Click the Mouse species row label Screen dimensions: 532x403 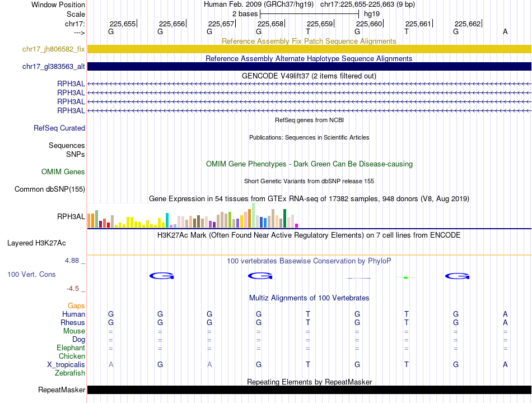click(x=74, y=331)
